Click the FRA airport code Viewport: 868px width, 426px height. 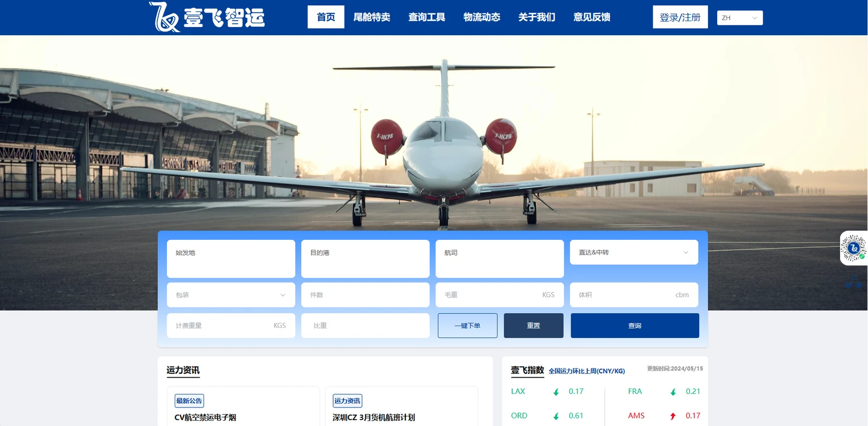(x=635, y=391)
